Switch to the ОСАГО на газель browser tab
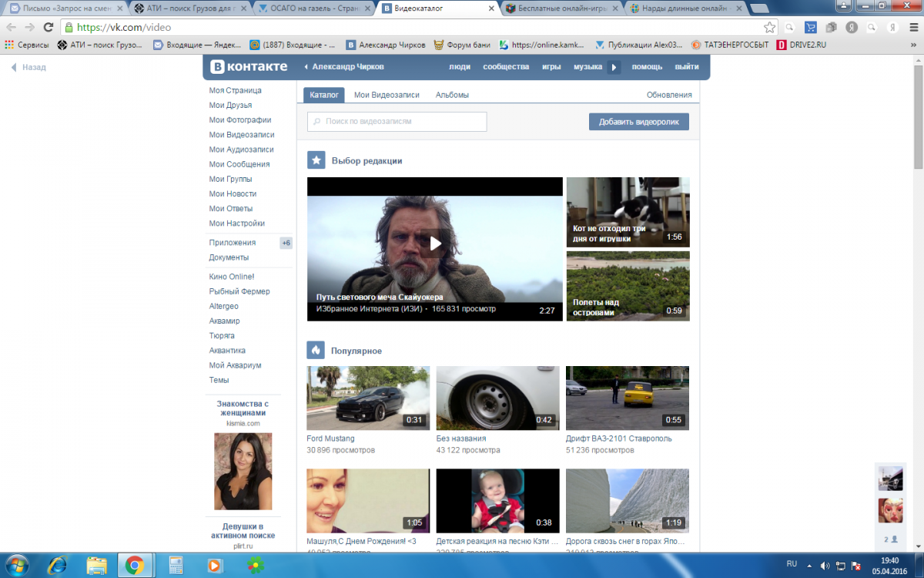Image resolution: width=924 pixels, height=578 pixels. 313,8
